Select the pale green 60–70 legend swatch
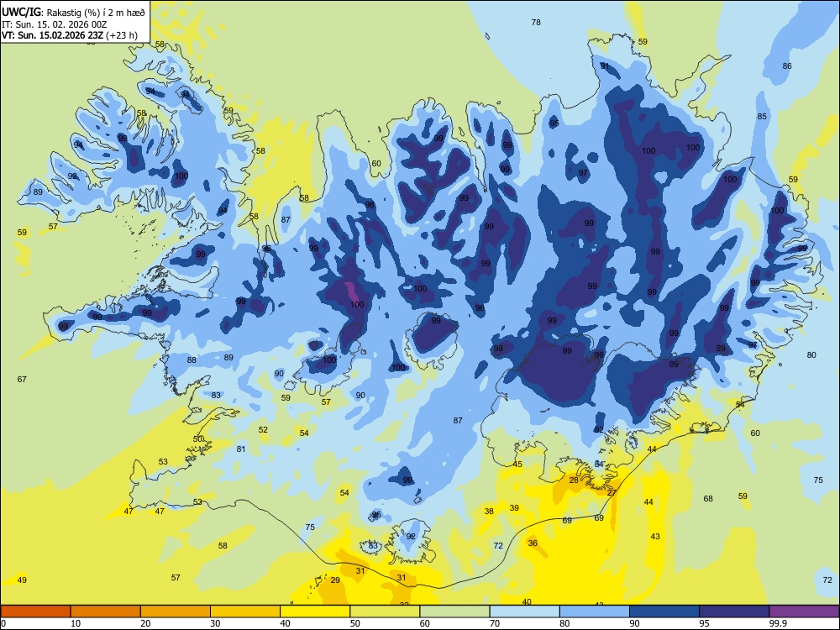This screenshot has height=630, width=840. coord(454,612)
